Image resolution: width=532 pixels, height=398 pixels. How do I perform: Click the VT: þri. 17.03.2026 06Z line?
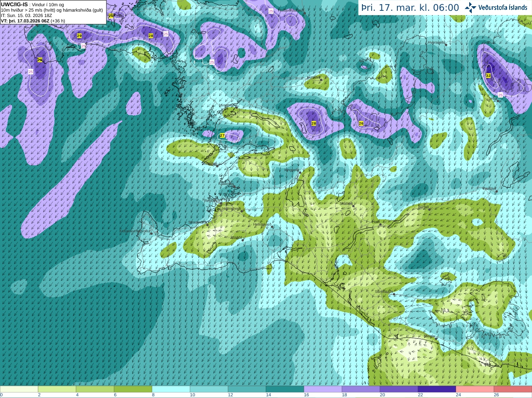[33, 21]
